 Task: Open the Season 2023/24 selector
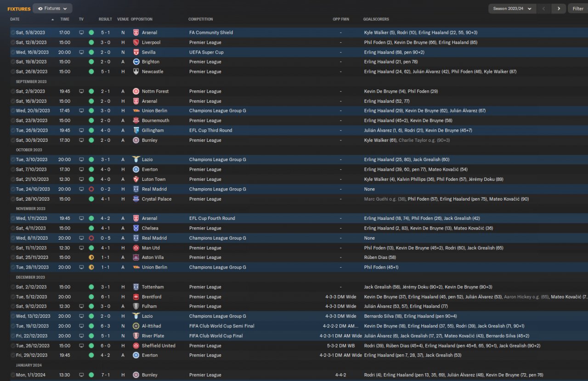click(512, 8)
